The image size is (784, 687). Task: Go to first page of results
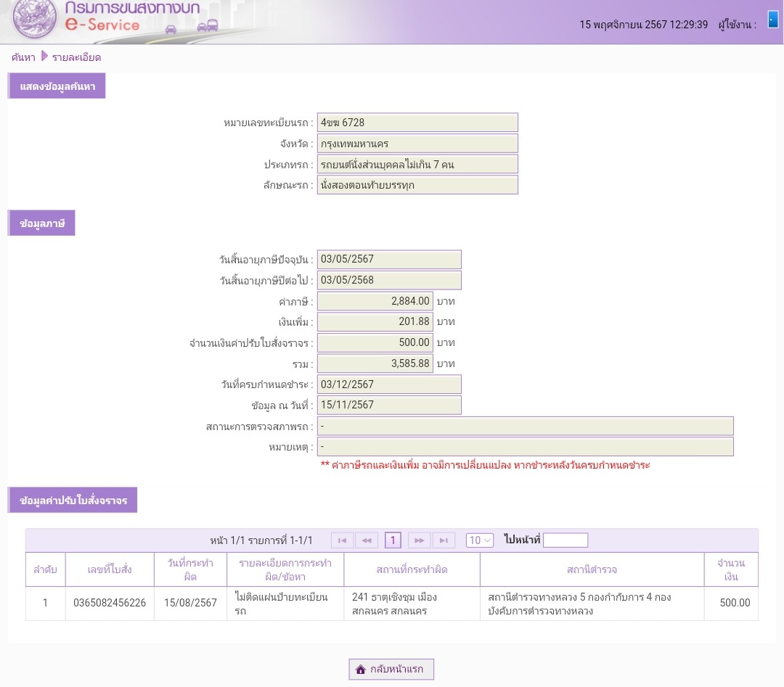coord(343,540)
